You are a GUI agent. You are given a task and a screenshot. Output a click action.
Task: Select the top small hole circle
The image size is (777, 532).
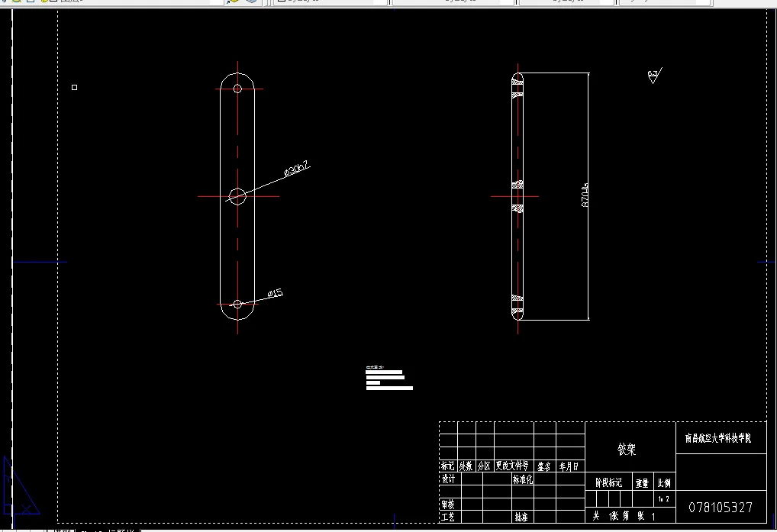click(237, 89)
